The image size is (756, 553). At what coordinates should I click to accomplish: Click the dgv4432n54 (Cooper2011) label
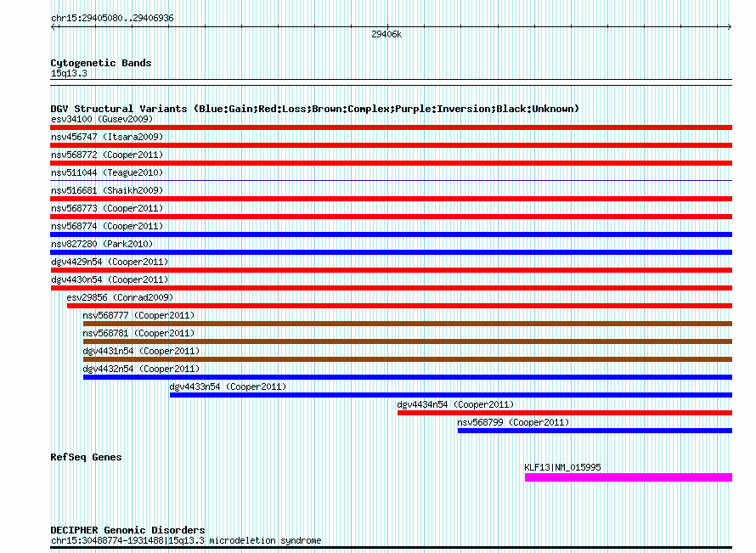point(141,369)
